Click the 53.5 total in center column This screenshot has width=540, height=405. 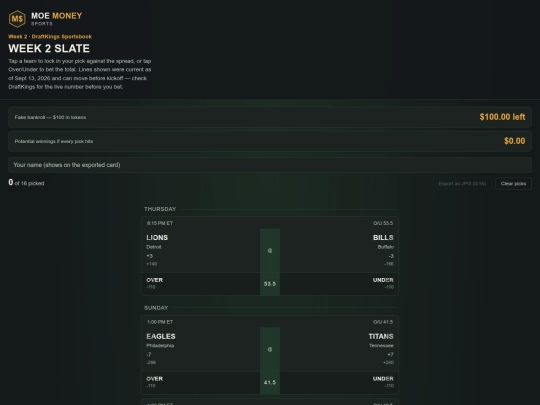(x=270, y=284)
